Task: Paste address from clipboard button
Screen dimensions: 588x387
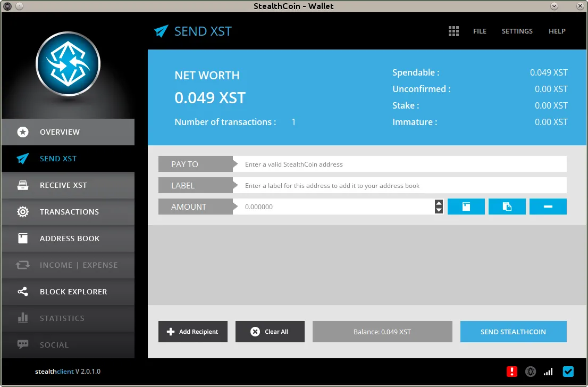Action: click(507, 207)
